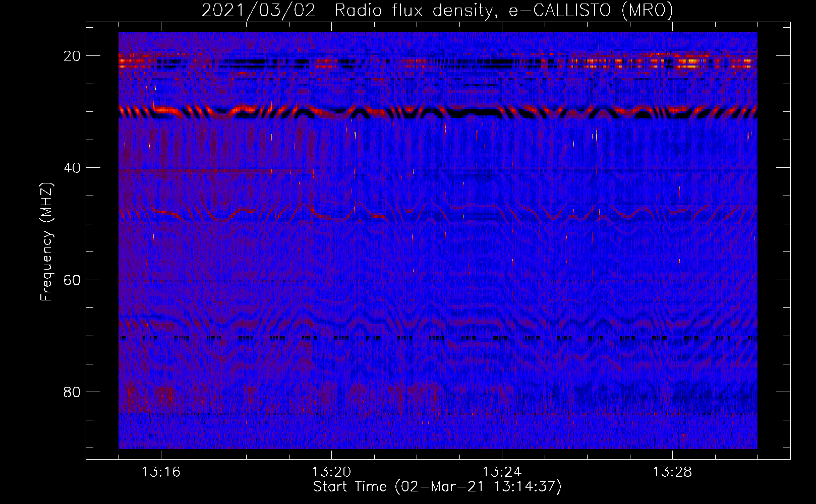Click the '13:28' time tick label
Viewport: 816px width, 504px height.
[672, 472]
